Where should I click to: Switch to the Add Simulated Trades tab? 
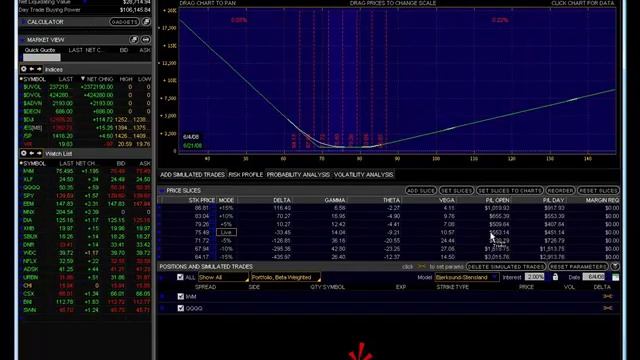pos(192,175)
